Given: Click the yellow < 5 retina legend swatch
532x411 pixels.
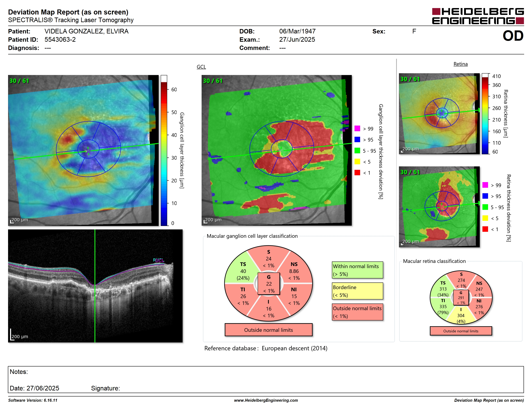Looking at the screenshot, I should (x=485, y=218).
